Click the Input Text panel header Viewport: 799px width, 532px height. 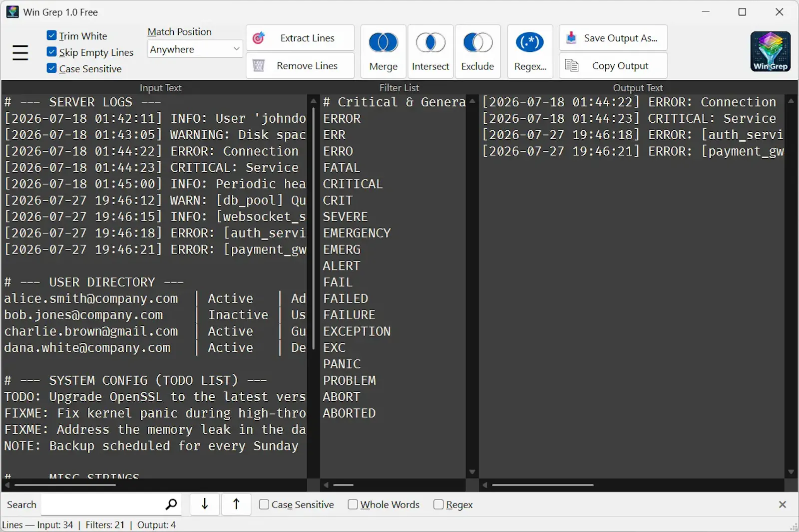160,88
